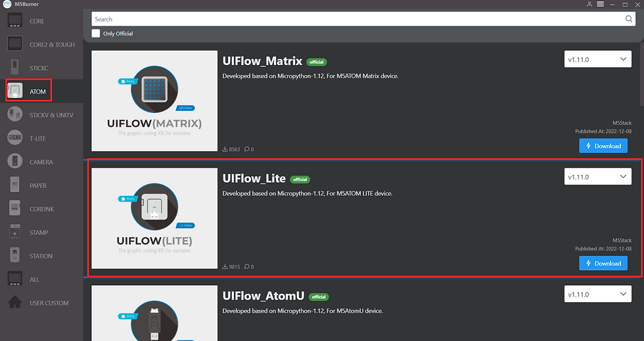Click the STICKV & UNITV label
Screen dimensions: 644x341
[51, 116]
